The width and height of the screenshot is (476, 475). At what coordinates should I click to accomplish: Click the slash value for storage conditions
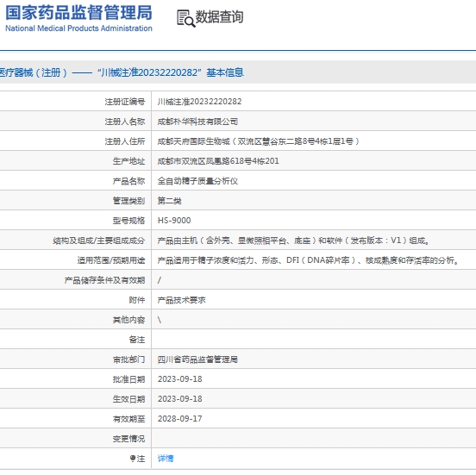pyautogui.click(x=160, y=280)
